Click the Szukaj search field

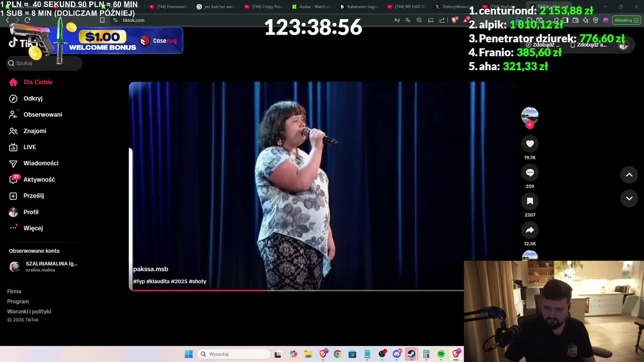44,63
